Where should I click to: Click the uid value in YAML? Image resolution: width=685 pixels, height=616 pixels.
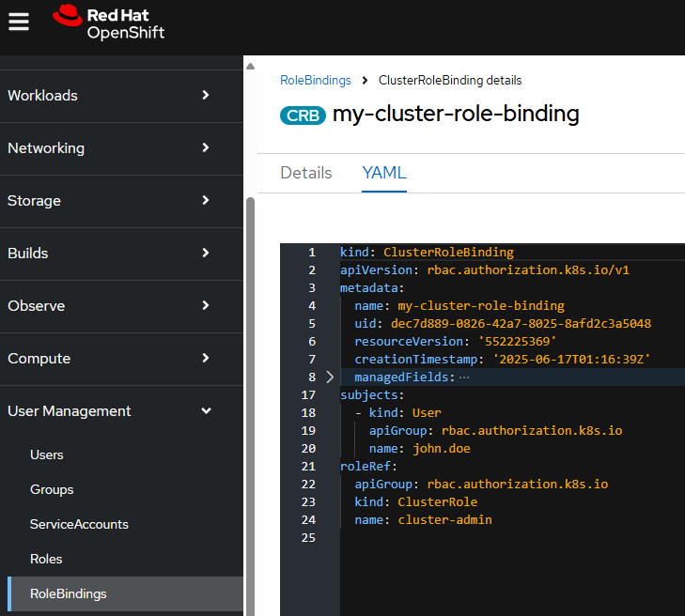click(x=521, y=324)
